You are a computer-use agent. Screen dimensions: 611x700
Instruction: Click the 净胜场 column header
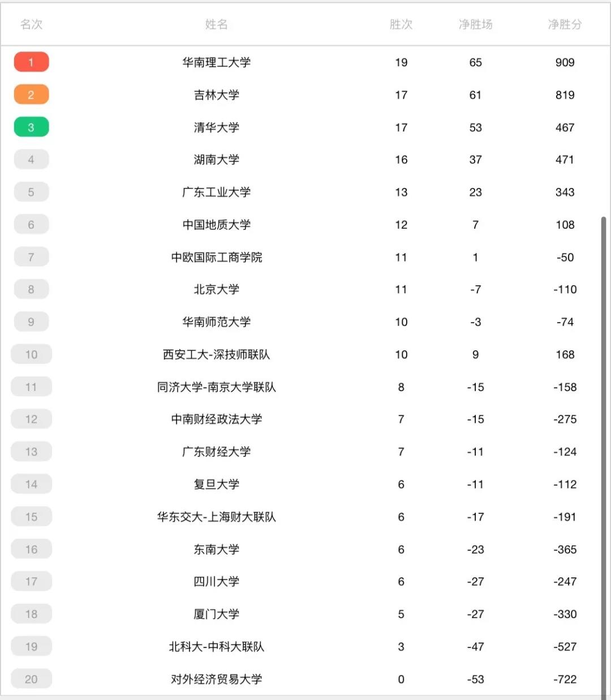[475, 24]
